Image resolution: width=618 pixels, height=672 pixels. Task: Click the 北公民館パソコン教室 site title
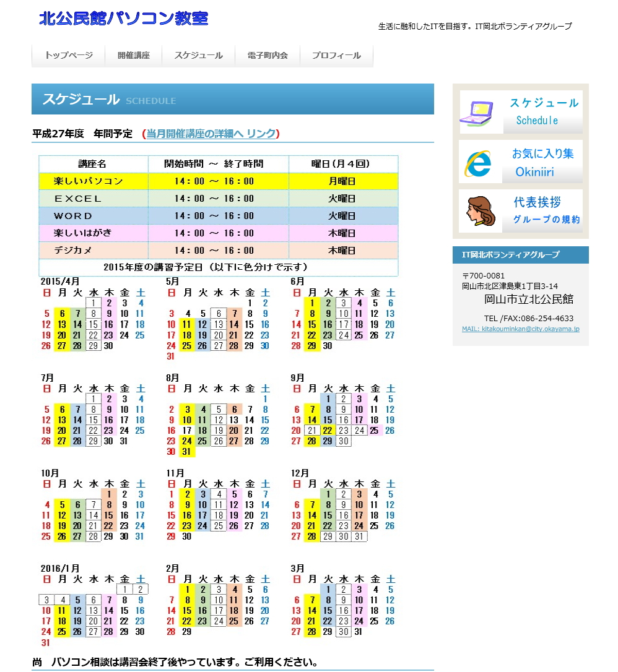[124, 19]
